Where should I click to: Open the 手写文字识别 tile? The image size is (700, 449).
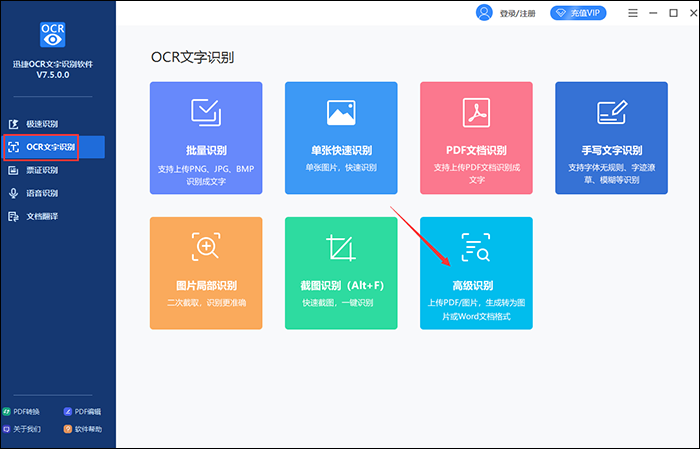(612, 138)
